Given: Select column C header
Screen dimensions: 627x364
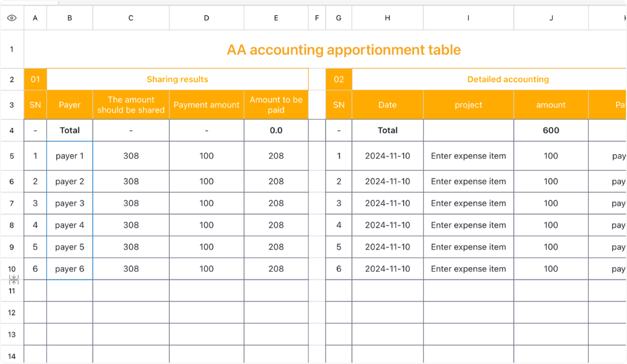Looking at the screenshot, I should [131, 18].
